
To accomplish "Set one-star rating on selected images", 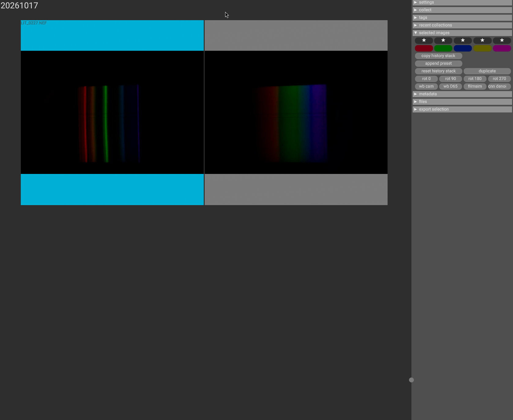I will click(424, 40).
